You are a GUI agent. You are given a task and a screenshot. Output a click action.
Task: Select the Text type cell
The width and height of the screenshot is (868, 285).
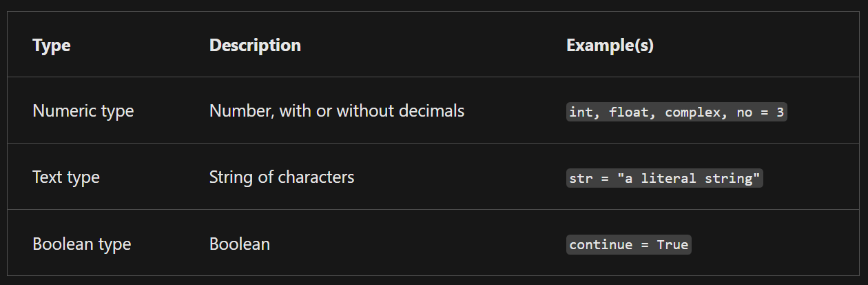pyautogui.click(x=66, y=177)
